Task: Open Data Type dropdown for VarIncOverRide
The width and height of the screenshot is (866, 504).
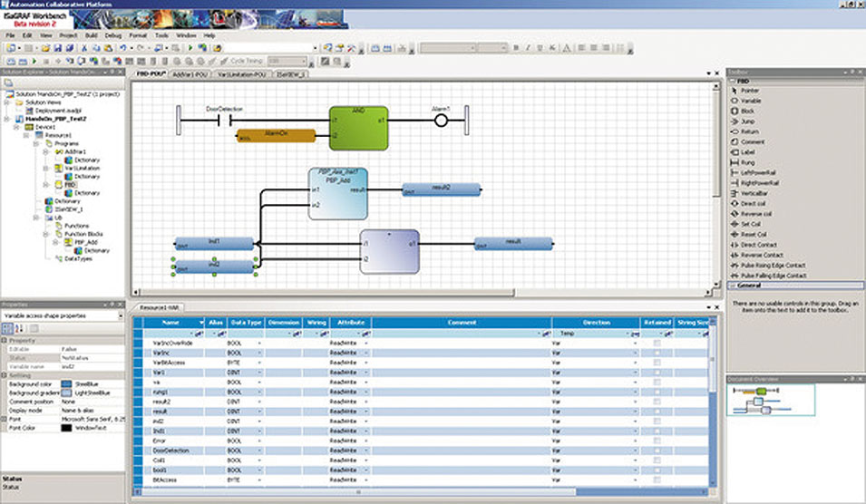Action: (x=260, y=344)
